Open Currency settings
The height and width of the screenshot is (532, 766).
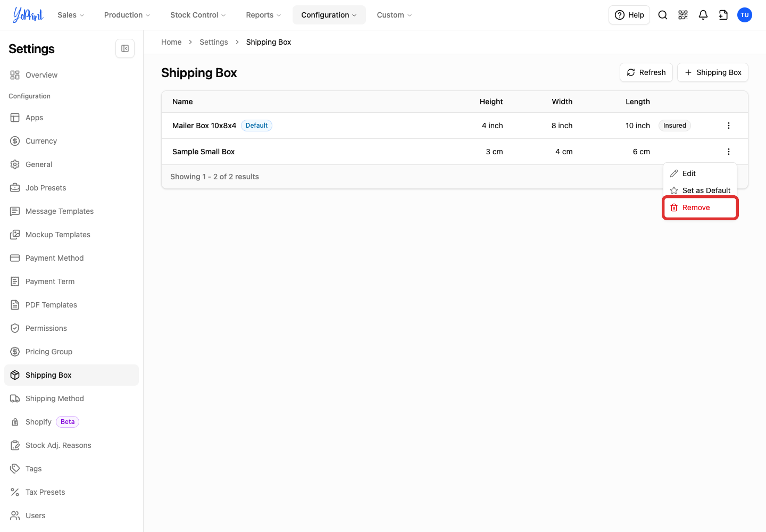71,141
